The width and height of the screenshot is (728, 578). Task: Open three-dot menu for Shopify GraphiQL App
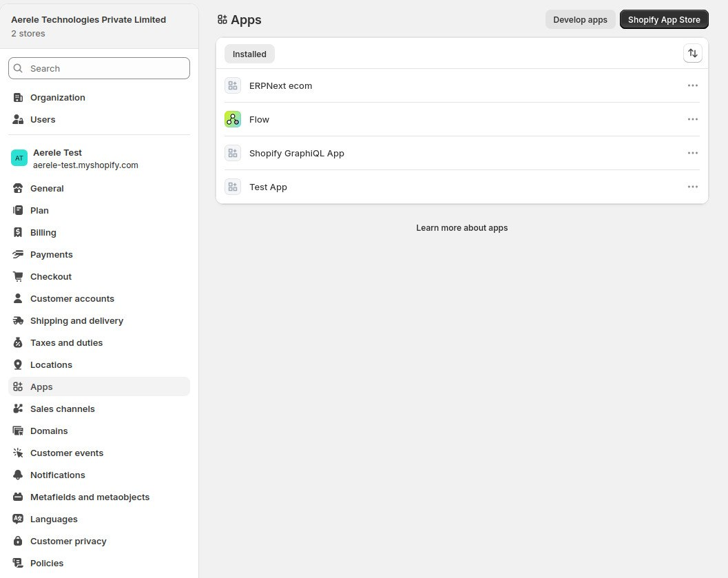(693, 153)
